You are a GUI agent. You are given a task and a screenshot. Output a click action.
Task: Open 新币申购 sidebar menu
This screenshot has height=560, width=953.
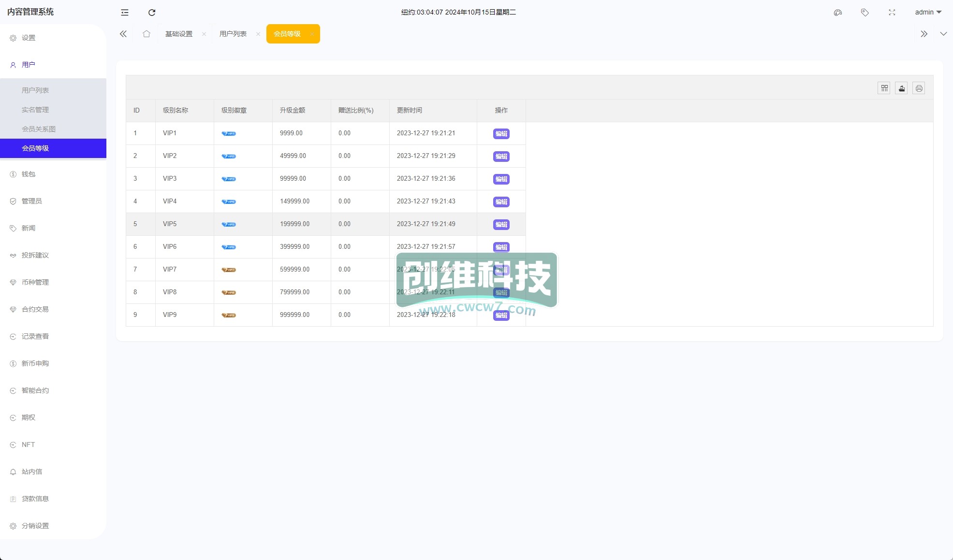pos(53,363)
